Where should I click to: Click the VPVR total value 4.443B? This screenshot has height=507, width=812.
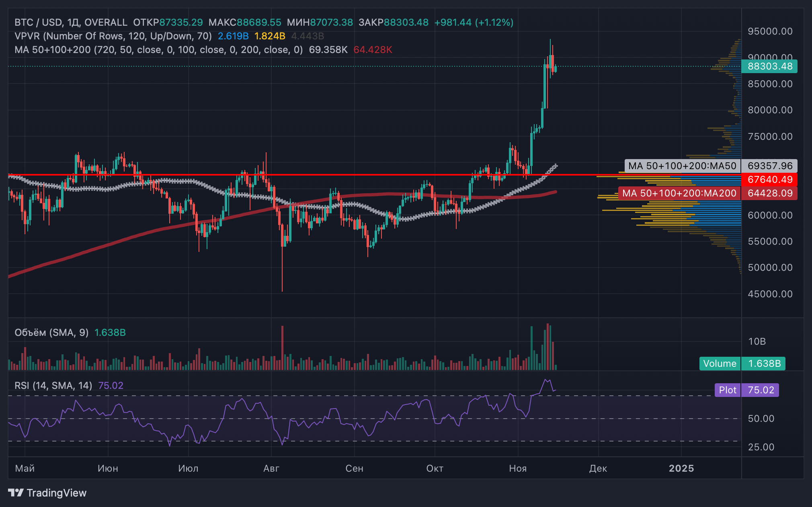pos(308,36)
